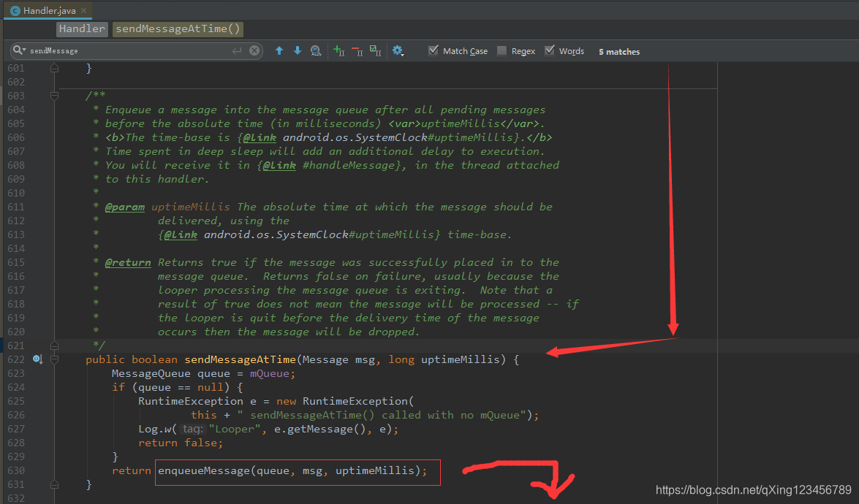Image resolution: width=859 pixels, height=504 pixels.
Task: Click "long uptimeMillis" parameter in signature
Action: 444,359
